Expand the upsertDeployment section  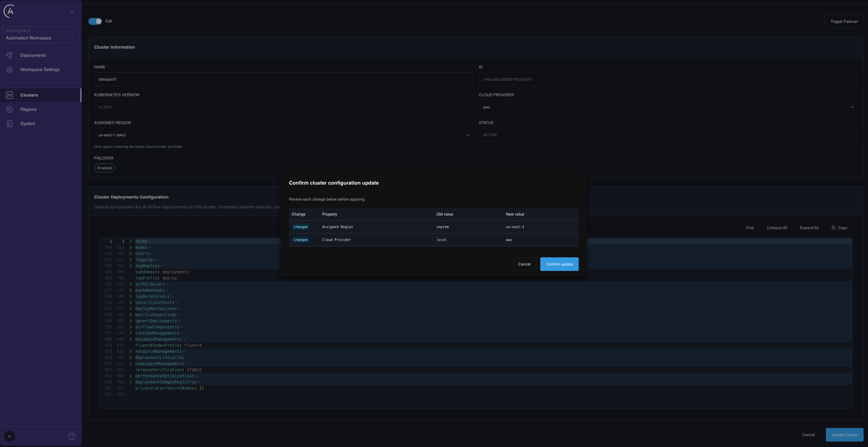coord(131,321)
